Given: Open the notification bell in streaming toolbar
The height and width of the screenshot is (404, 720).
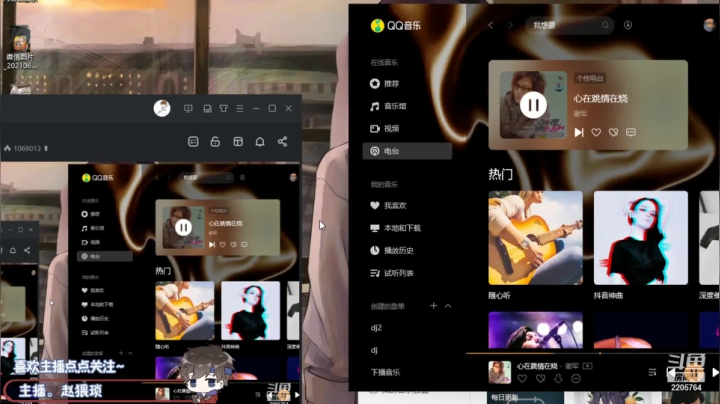Looking at the screenshot, I should coord(260,141).
